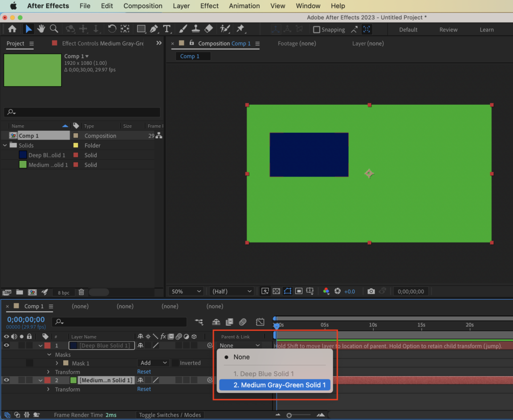Image resolution: width=513 pixels, height=420 pixels.
Task: Reset the Deep Blue layer Transform
Action: 144,372
